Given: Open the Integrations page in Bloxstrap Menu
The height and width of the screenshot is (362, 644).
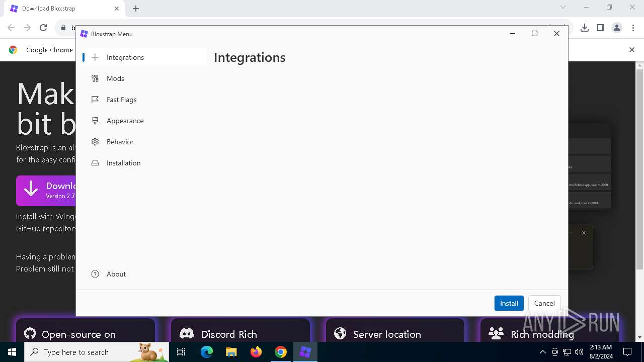Looking at the screenshot, I should (x=144, y=57).
